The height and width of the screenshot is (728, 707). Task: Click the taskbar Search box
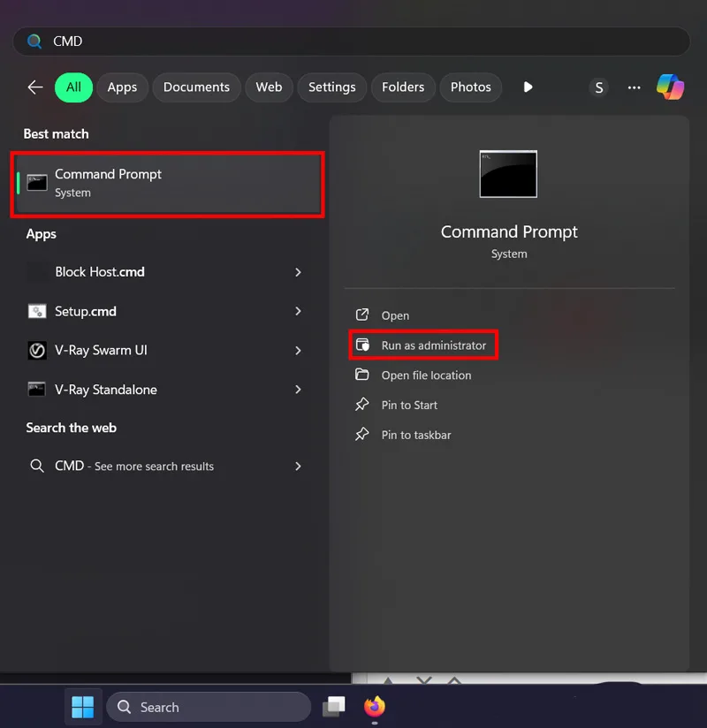(x=209, y=707)
